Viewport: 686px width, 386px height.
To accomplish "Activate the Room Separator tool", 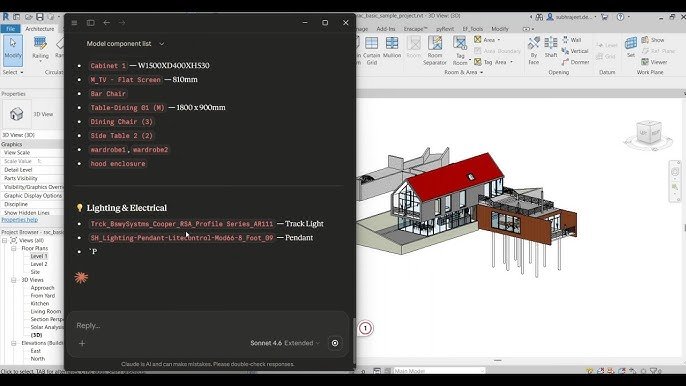I will (434, 50).
